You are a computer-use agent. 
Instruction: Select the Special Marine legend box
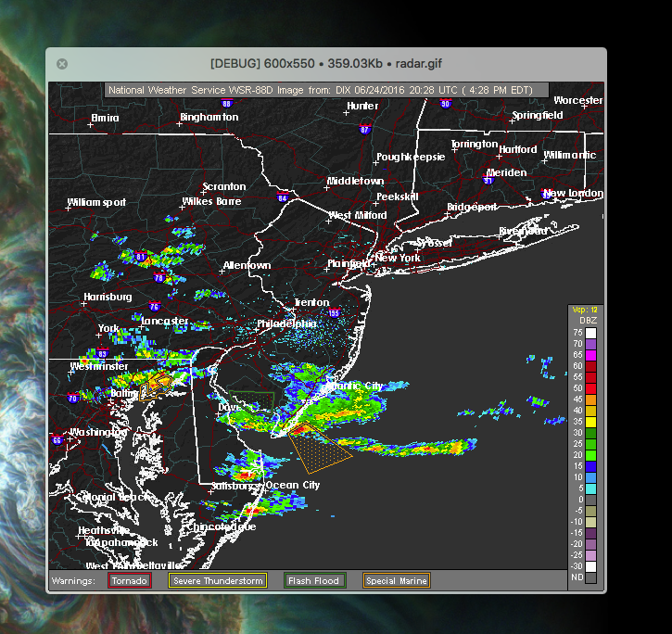[396, 581]
